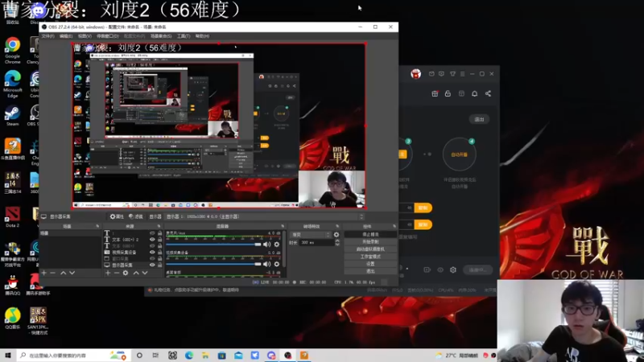Open Steam desktop shortcut

[12, 116]
